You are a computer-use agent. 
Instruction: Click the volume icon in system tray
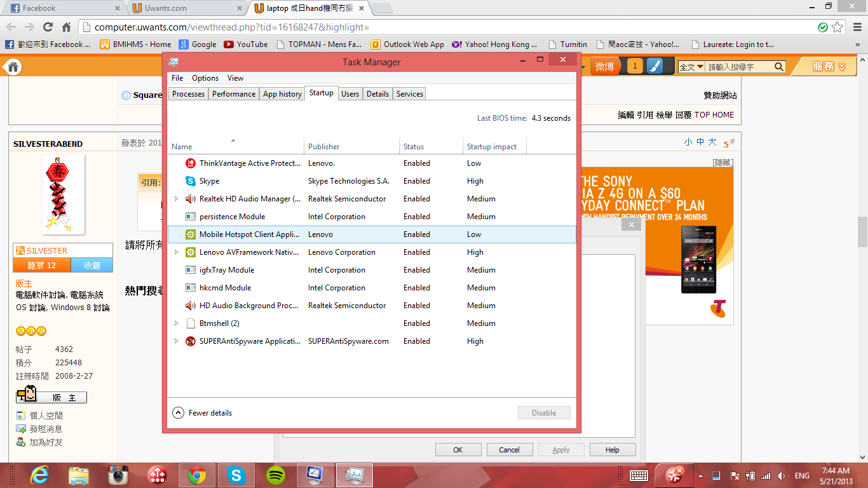[781, 476]
